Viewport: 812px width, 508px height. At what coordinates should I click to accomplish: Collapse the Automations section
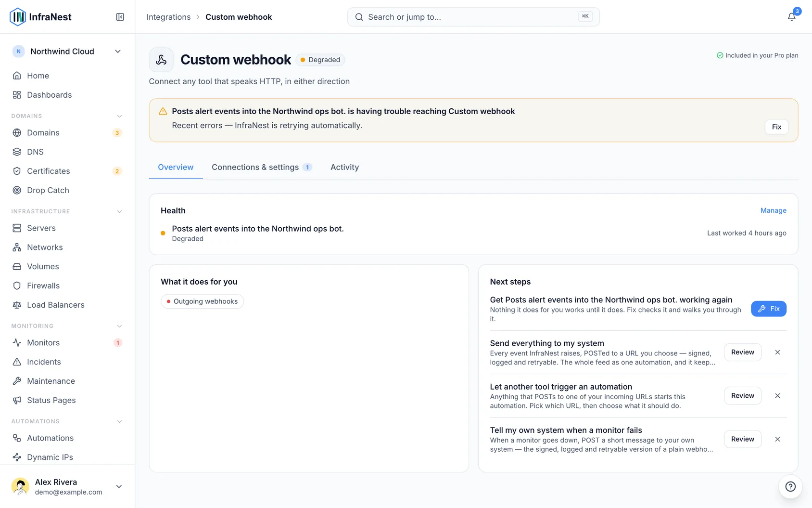67,421
